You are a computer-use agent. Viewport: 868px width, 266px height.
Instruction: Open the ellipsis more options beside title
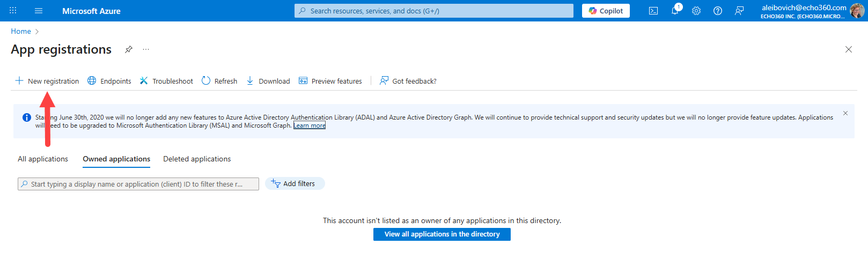coord(146,49)
